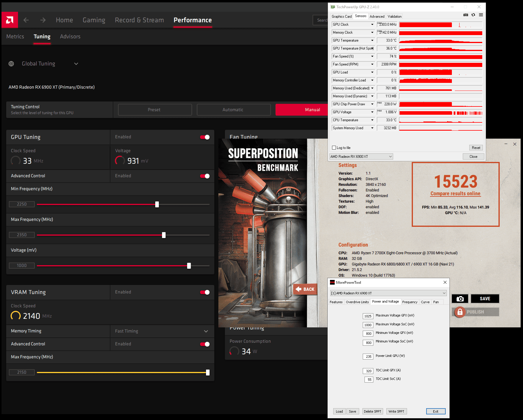Close the MorePowerTool window
The height and width of the screenshot is (420, 523).
(x=445, y=282)
